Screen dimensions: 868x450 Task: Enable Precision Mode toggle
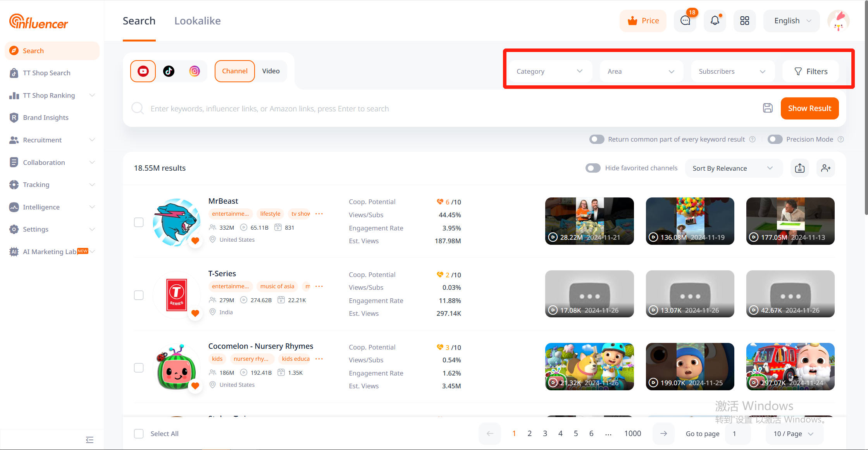click(x=775, y=139)
